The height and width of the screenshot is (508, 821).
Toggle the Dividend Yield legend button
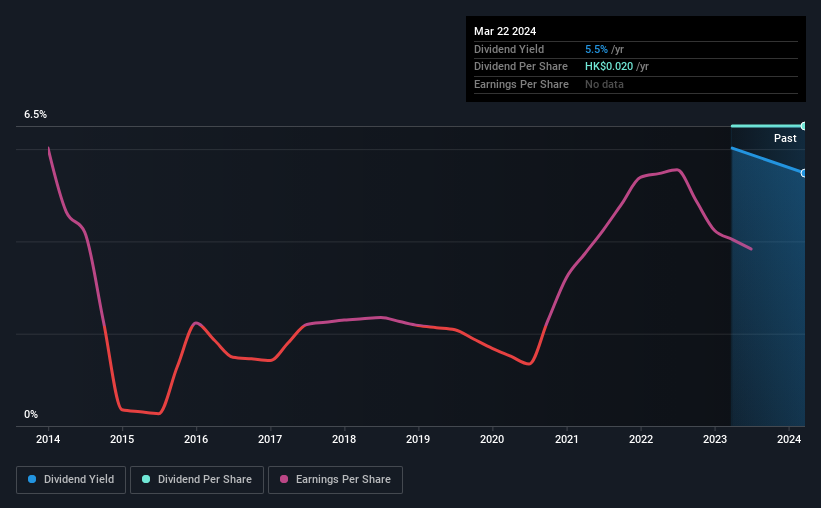coord(71,480)
